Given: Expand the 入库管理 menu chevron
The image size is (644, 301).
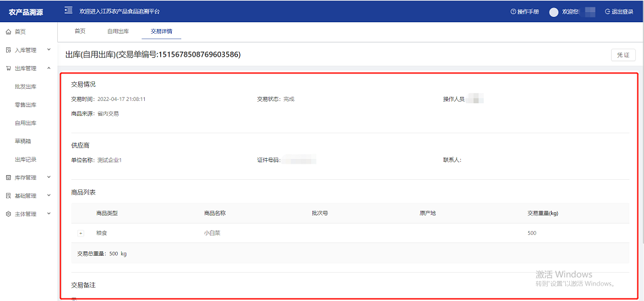Looking at the screenshot, I should pyautogui.click(x=49, y=50).
